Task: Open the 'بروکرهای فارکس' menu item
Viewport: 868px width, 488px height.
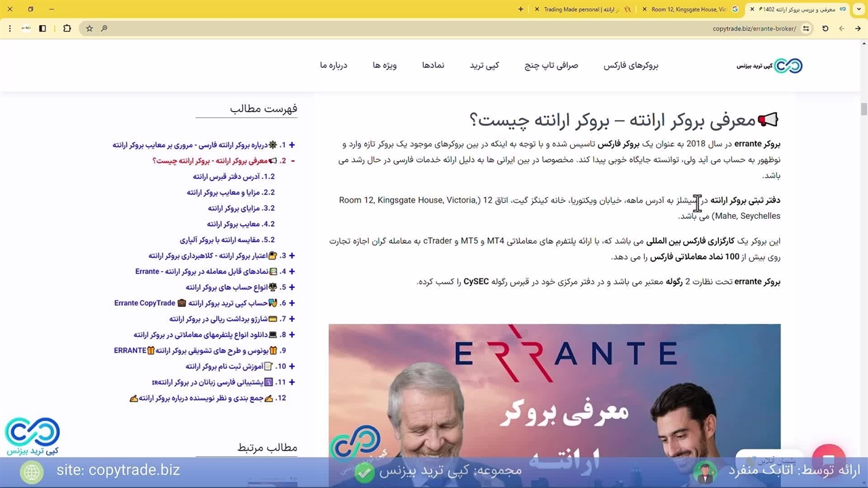Action: tap(631, 66)
